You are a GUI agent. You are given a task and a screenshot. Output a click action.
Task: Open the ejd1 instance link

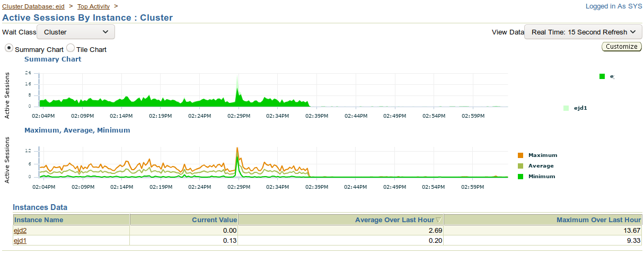click(x=20, y=240)
